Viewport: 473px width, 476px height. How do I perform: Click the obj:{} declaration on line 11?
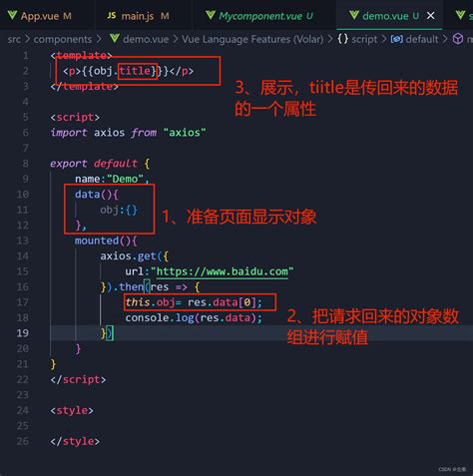(x=119, y=210)
